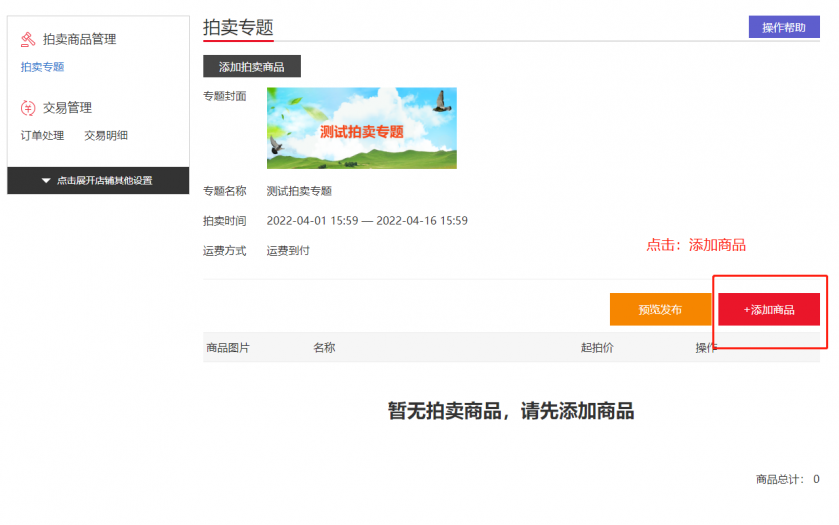
Task: Click the yen circle icon beside 交易管理
Action: tap(28, 108)
